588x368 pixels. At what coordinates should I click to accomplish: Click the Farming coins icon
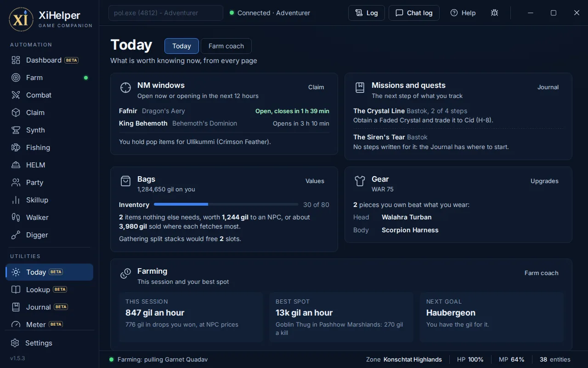pos(125,274)
